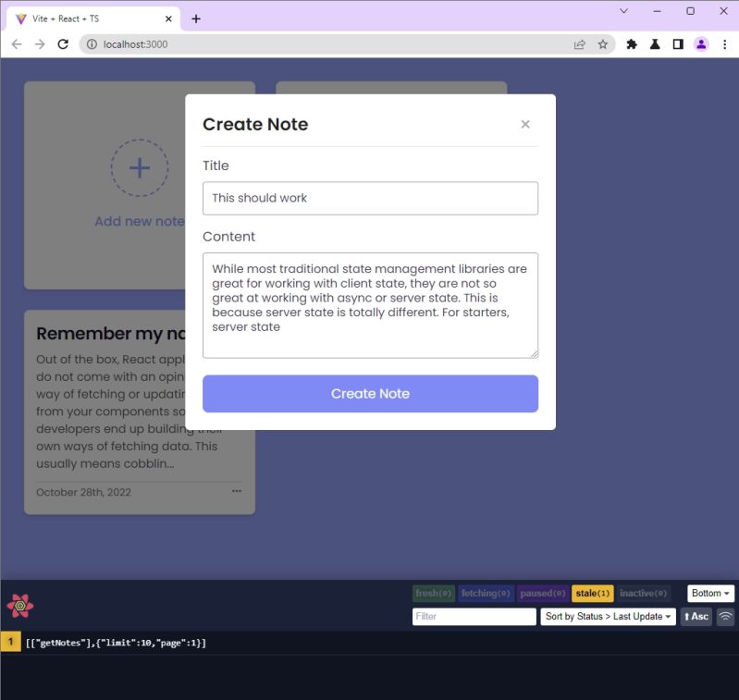
Task: Open the Chrome Labs flask icon
Action: pyautogui.click(x=655, y=44)
